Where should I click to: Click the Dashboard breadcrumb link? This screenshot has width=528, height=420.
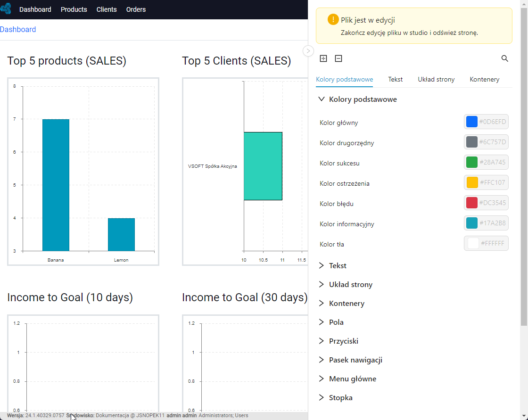18,29
